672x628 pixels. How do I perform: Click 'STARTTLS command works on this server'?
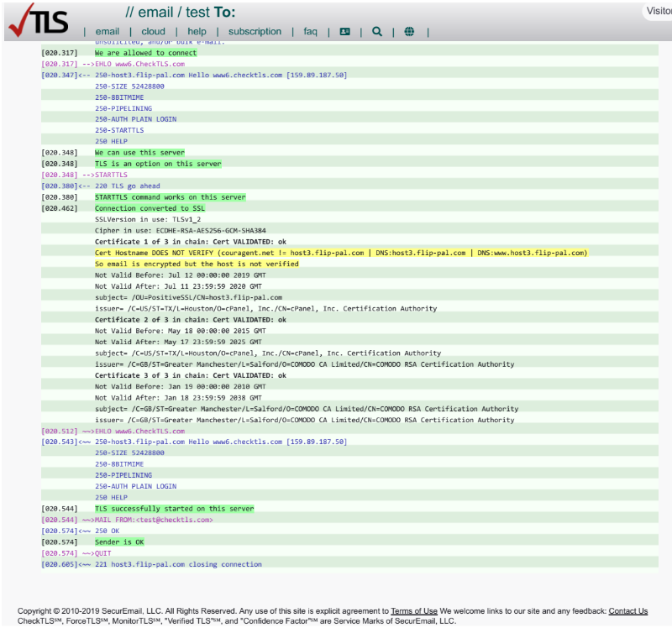171,197
